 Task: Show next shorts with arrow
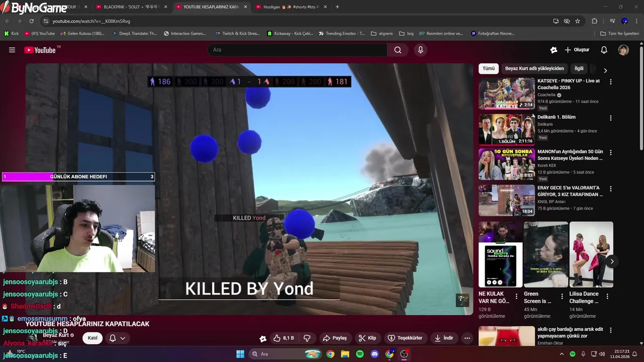[x=612, y=261]
